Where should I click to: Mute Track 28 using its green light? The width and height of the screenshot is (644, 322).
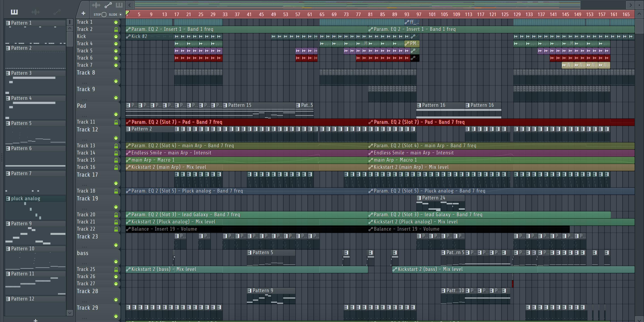(116, 299)
